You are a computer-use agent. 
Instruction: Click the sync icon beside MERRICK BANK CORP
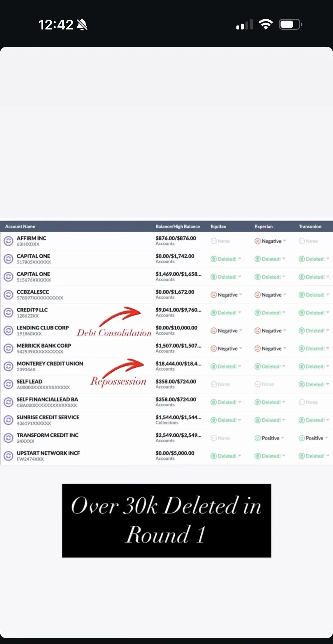pyautogui.click(x=8, y=348)
